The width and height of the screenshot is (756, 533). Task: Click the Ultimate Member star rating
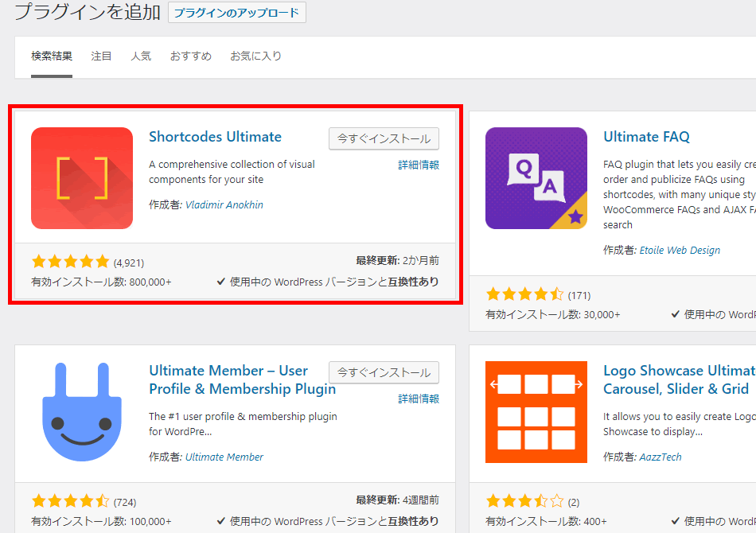click(70, 501)
